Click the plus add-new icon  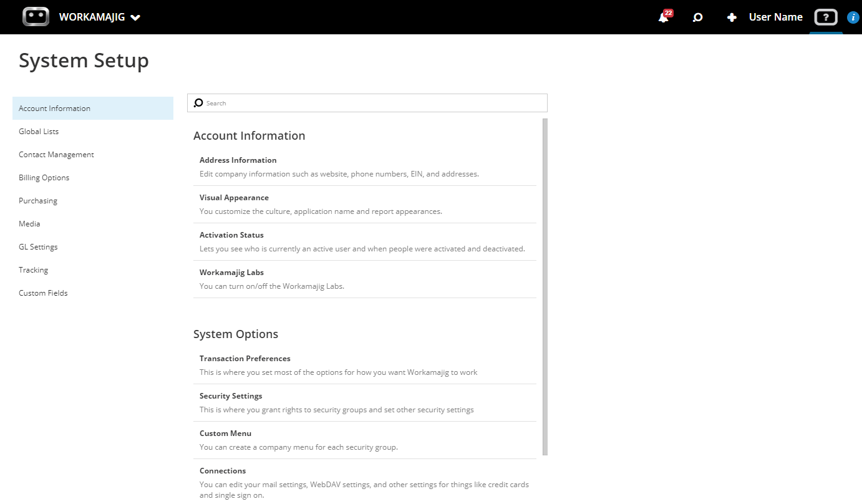pyautogui.click(x=732, y=17)
